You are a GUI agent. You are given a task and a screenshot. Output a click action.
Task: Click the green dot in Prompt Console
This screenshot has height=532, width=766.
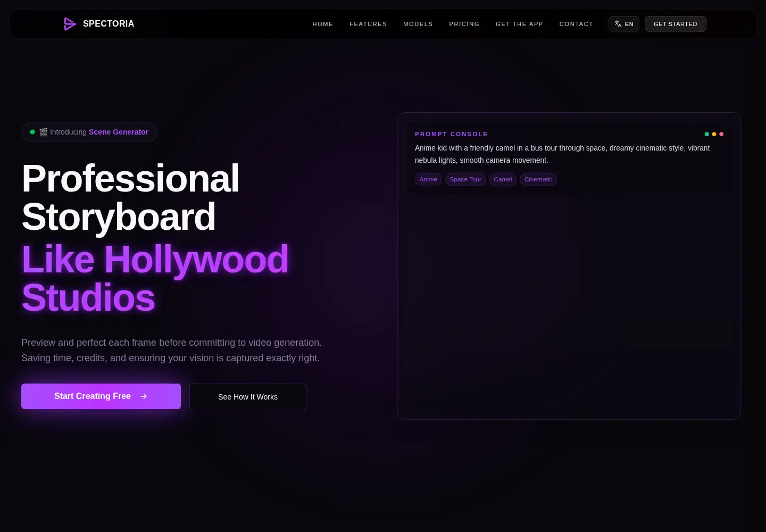706,134
